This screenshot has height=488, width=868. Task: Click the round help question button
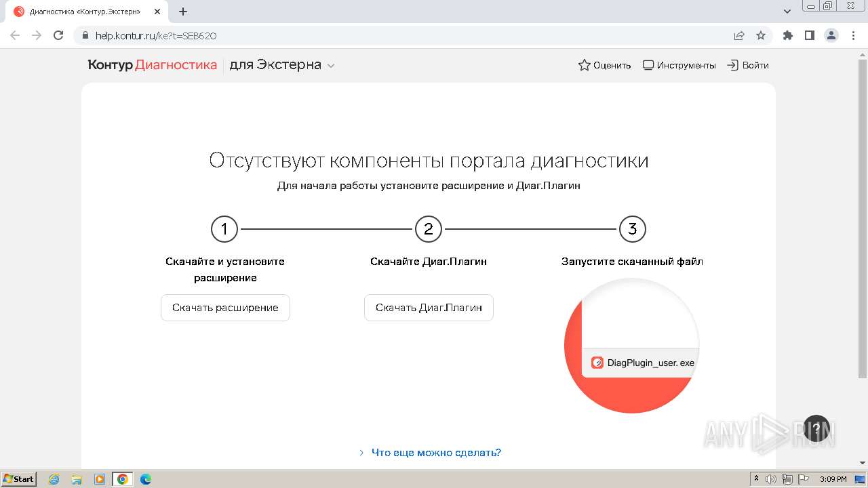click(x=816, y=428)
